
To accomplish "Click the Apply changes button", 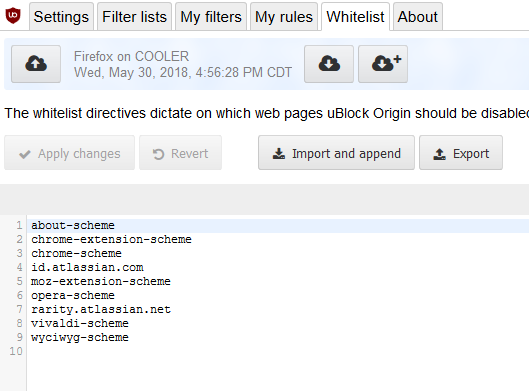I will 69,153.
